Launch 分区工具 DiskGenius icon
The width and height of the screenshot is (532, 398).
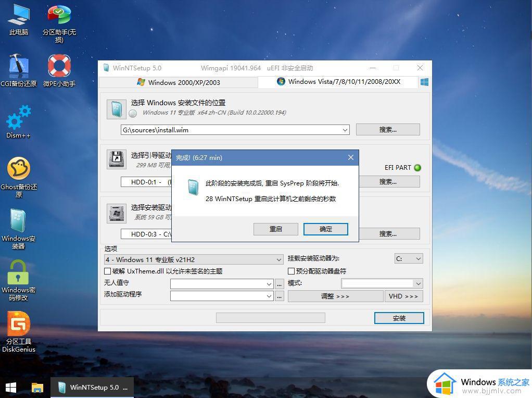[19, 332]
